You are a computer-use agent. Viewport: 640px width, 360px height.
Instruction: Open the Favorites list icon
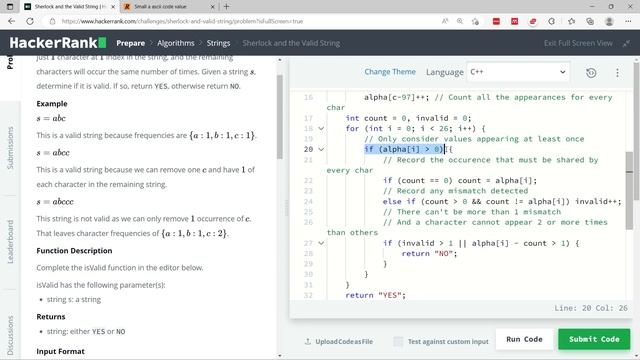[571, 21]
